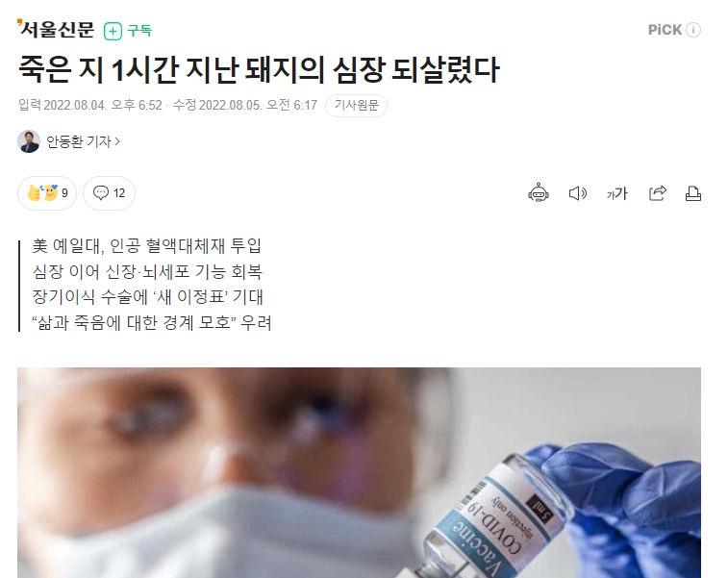Screen dimensions: 728x578
Task: Click the article summary quote block
Action: (x=145, y=285)
